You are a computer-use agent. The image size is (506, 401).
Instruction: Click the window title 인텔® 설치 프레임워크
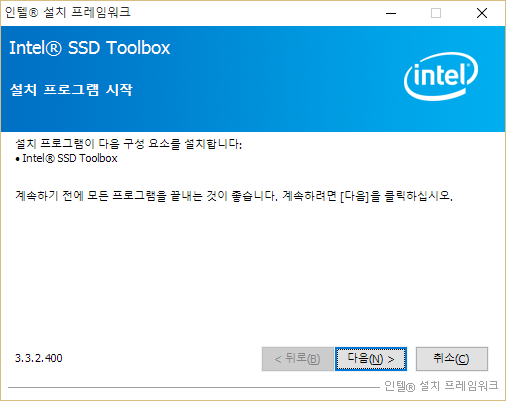point(68,12)
